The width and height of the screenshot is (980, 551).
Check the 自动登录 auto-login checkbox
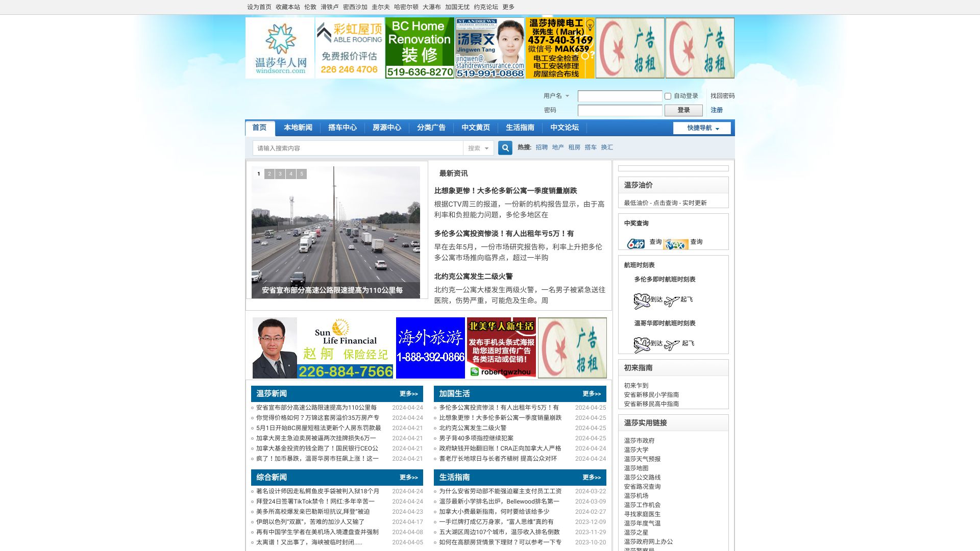(668, 96)
